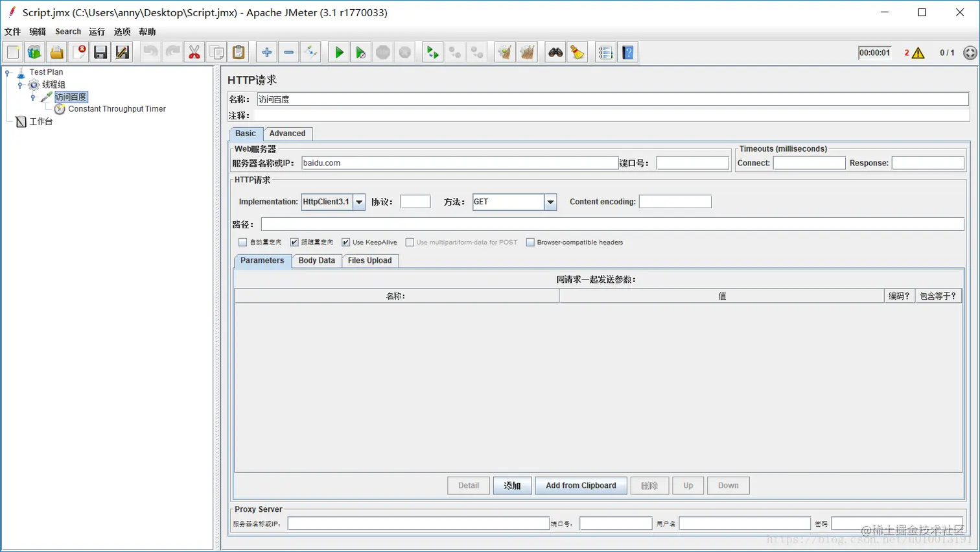Screen dimensions: 980x552
Task: Select Constant Throughput Timer in tree
Action: coord(117,109)
